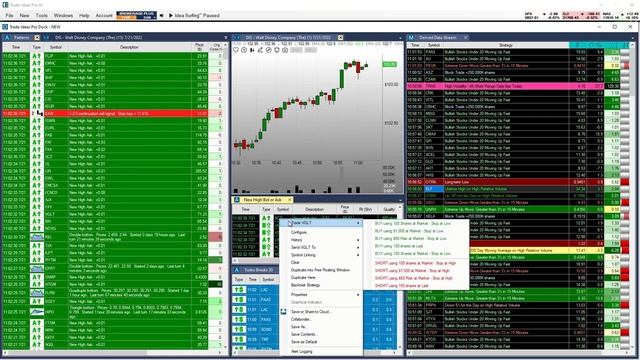Close the DIS Walt Disney chart tab

340,38
